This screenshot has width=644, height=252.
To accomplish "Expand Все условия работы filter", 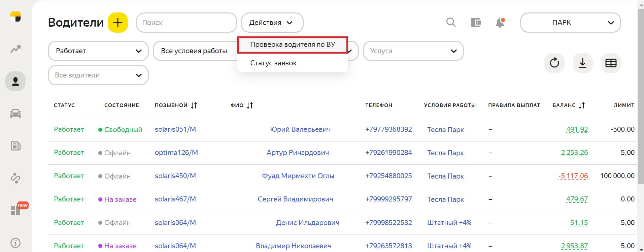I will point(195,51).
